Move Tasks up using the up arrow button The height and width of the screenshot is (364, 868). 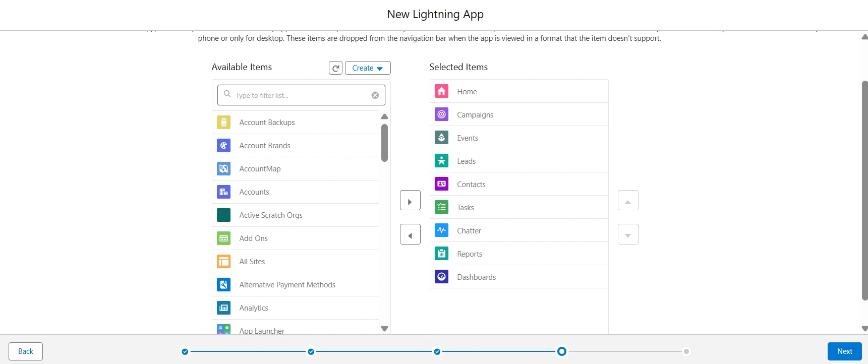627,200
